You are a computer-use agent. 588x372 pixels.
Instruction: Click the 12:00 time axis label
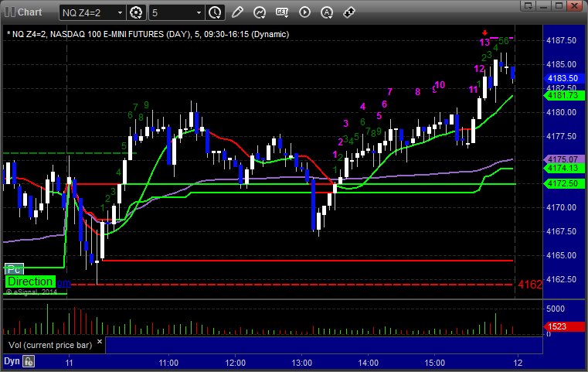tap(236, 363)
